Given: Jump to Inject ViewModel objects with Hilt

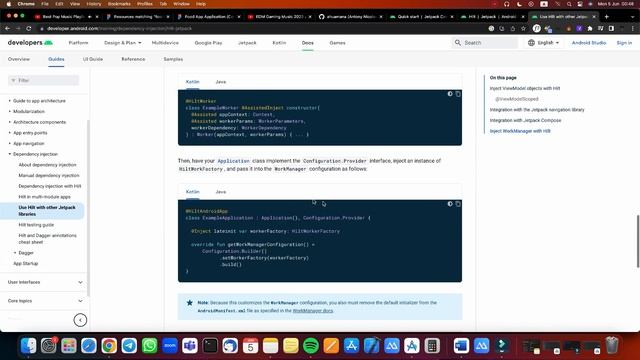Looking at the screenshot, I should (x=525, y=88).
